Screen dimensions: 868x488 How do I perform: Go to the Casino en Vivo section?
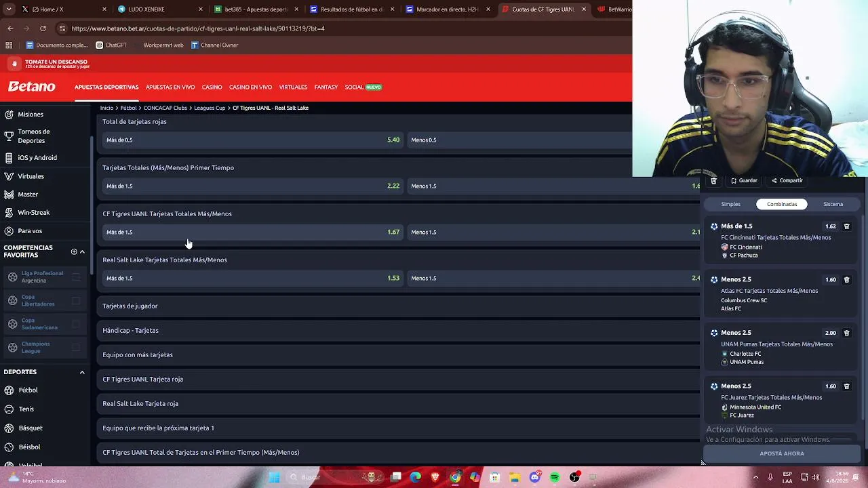(x=250, y=87)
